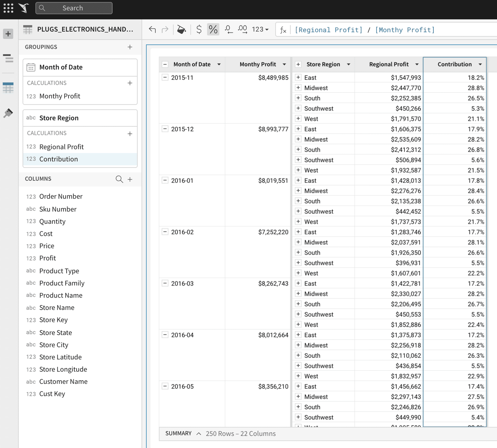Toggle percent format button
This screenshot has height=448, width=497.
point(213,30)
